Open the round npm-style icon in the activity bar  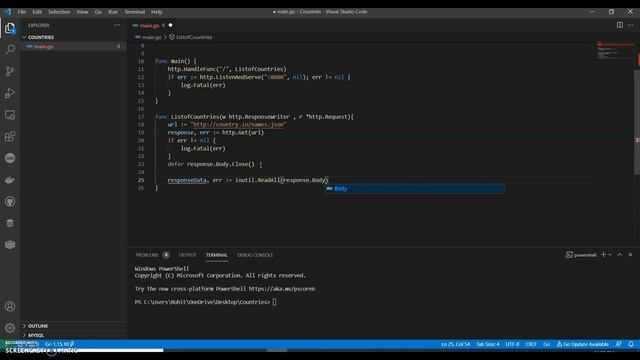(x=10, y=158)
